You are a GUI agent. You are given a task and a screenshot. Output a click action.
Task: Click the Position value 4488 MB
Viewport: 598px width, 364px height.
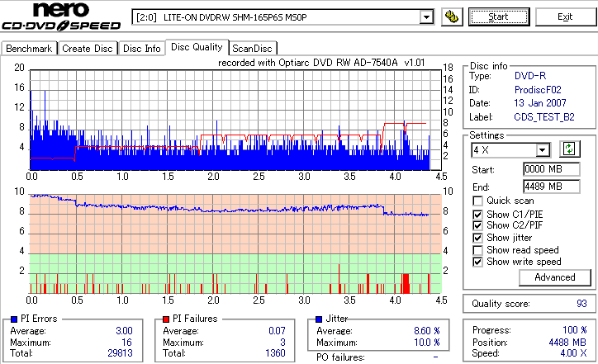pos(567,343)
